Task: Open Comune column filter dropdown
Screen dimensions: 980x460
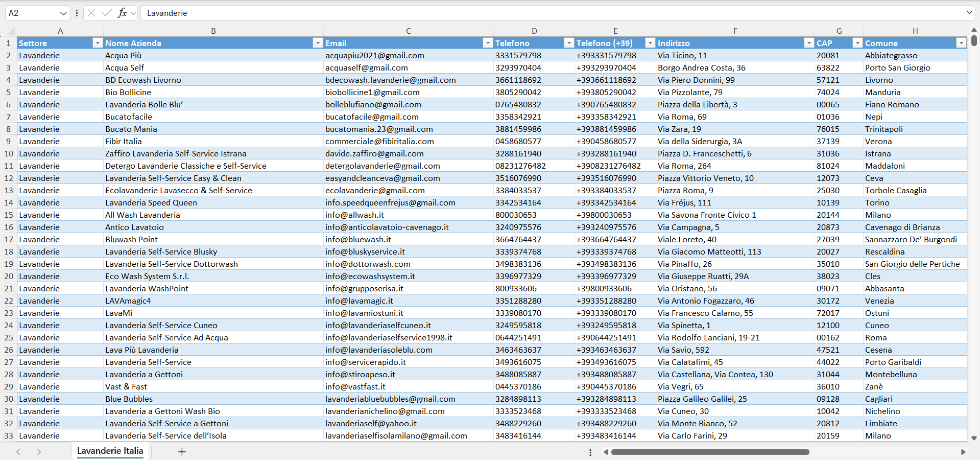Action: pos(961,43)
